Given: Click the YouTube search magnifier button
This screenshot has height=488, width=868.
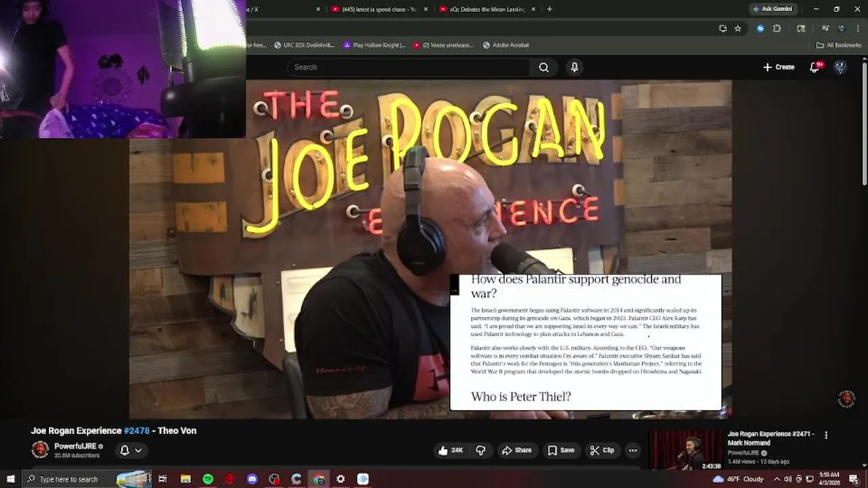Looking at the screenshot, I should (544, 67).
